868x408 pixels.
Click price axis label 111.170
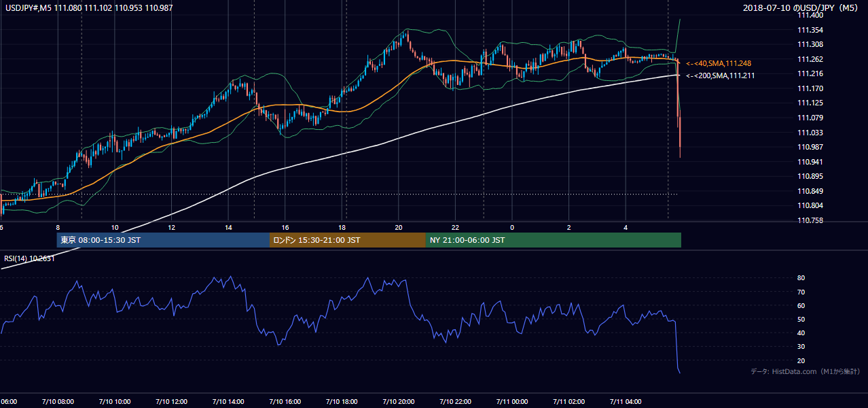[x=810, y=88]
